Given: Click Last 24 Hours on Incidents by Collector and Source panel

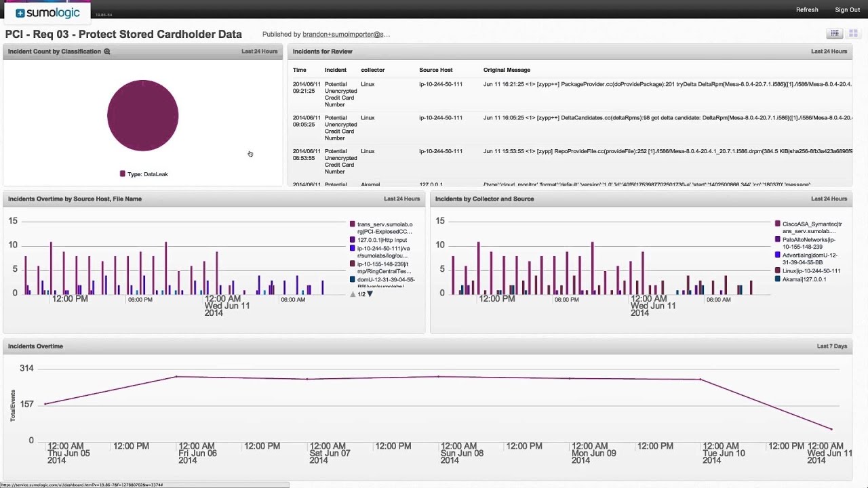Looking at the screenshot, I should click(x=829, y=199).
